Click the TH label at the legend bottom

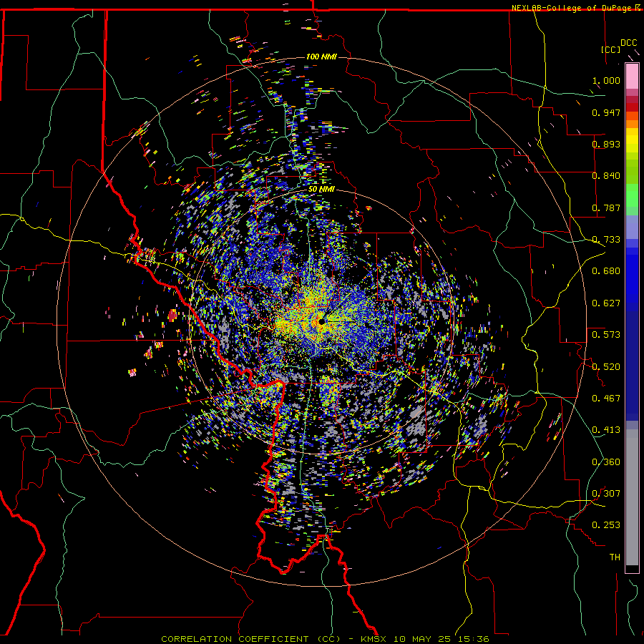(x=615, y=557)
